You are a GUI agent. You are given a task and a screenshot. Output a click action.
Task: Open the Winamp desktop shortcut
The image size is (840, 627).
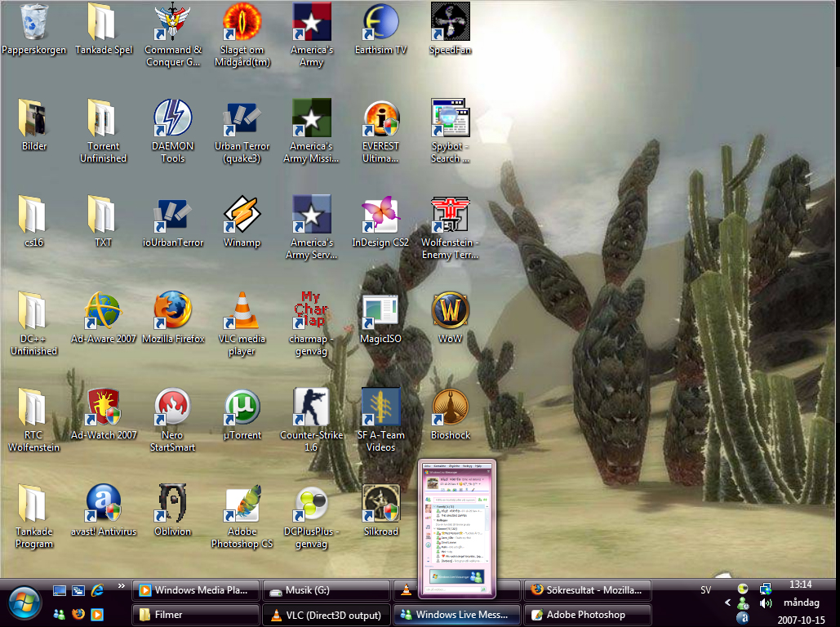(x=242, y=215)
